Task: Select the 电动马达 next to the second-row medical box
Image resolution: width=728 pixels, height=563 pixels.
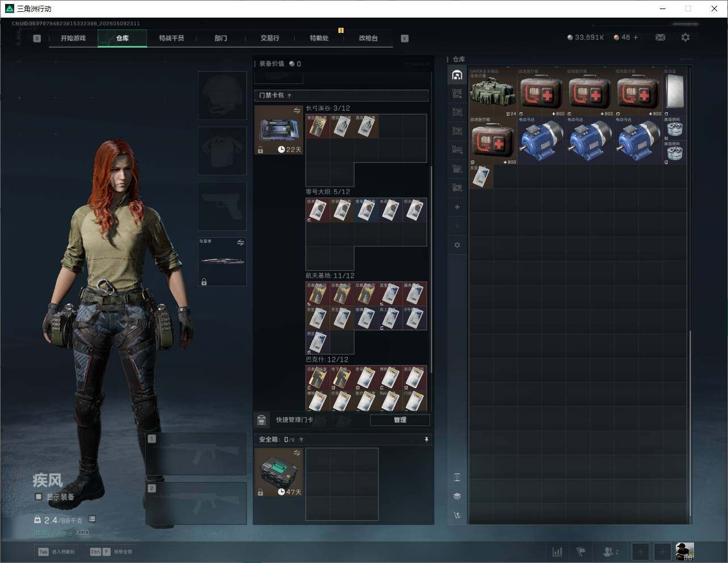Action: [x=541, y=141]
